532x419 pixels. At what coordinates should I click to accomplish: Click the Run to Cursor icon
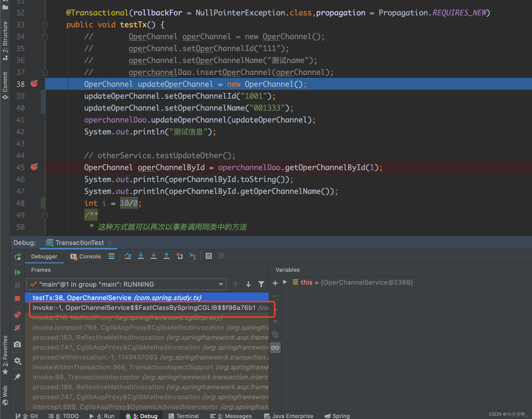(x=192, y=256)
